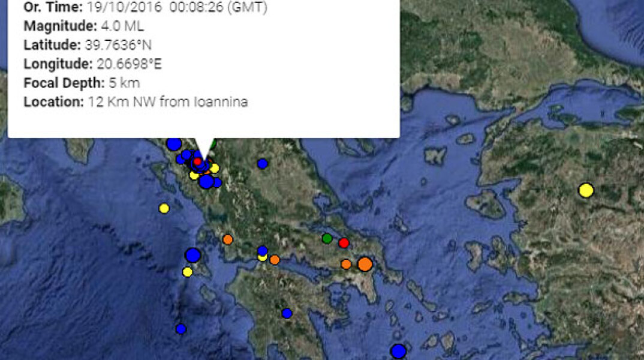Click the yellow earthquake marker in Turkey
The image size is (644, 360).
click(x=586, y=191)
